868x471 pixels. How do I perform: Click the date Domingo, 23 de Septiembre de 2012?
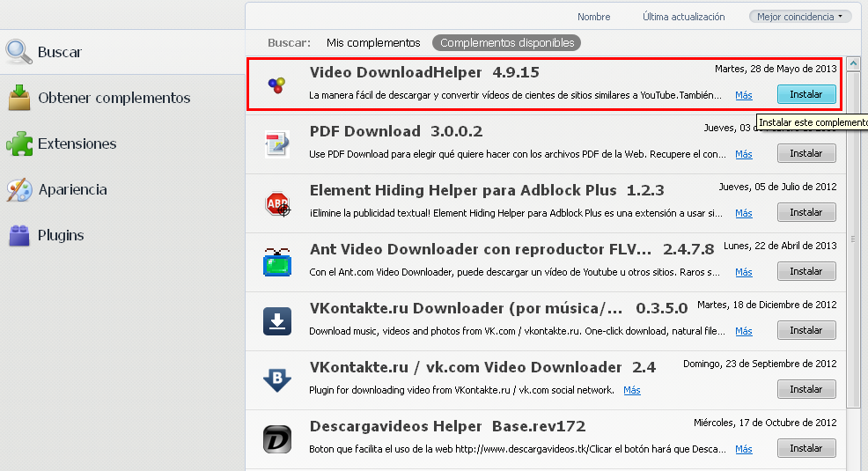click(x=760, y=364)
